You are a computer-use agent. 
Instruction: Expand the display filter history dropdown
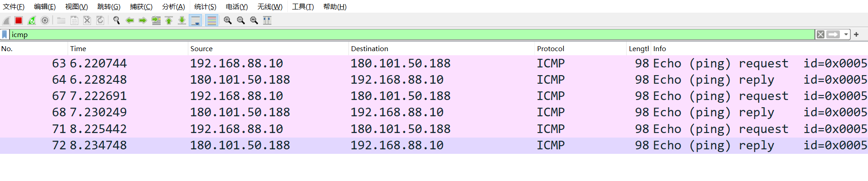(x=846, y=34)
